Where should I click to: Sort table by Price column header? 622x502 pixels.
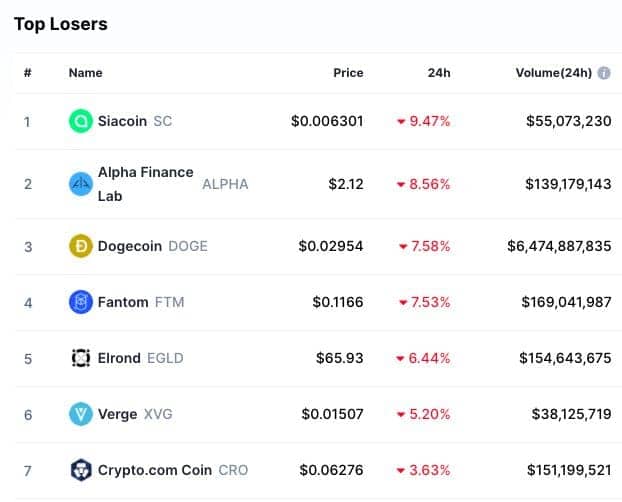click(348, 73)
